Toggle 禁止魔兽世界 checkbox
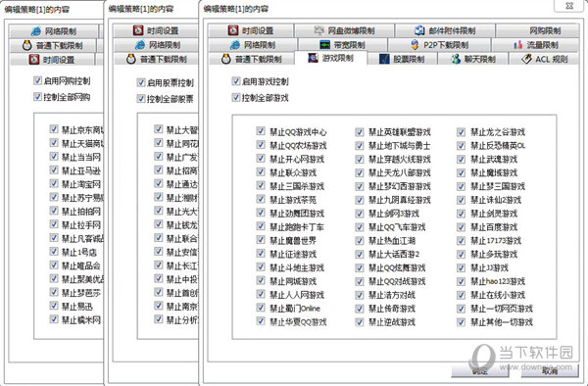Screen dimensions: 588x386 coord(261,239)
